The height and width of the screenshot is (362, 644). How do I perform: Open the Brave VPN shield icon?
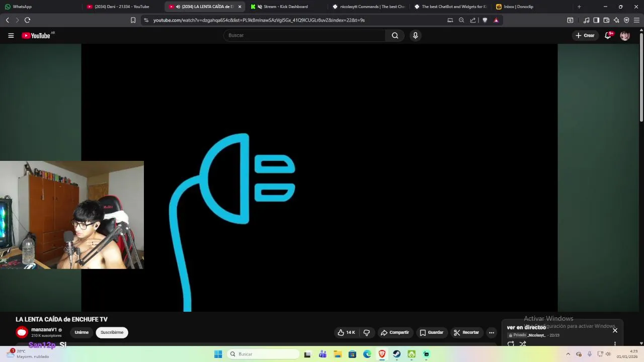point(626,20)
